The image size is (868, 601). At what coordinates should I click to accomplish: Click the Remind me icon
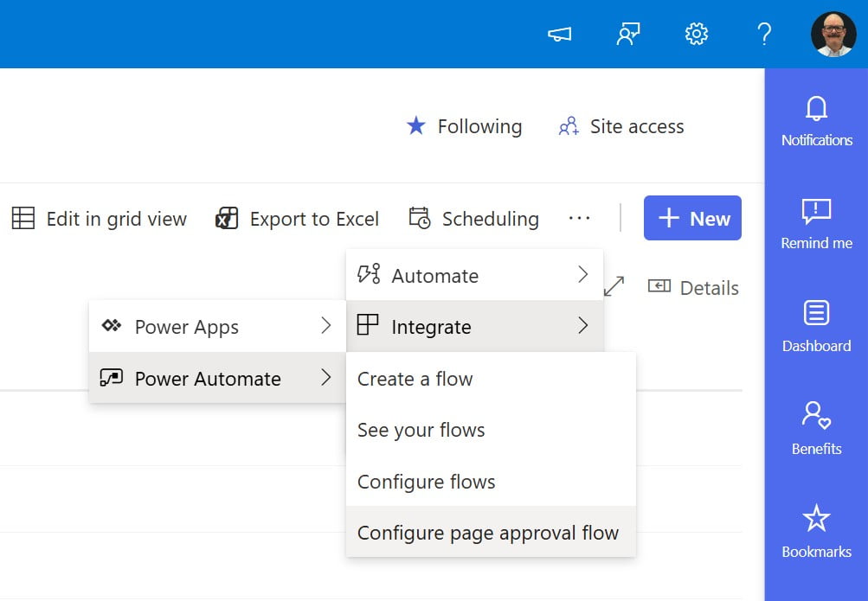(x=816, y=223)
